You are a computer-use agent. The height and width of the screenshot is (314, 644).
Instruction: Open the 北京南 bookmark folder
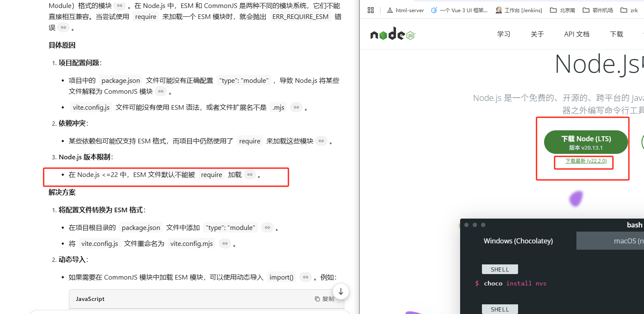click(563, 10)
